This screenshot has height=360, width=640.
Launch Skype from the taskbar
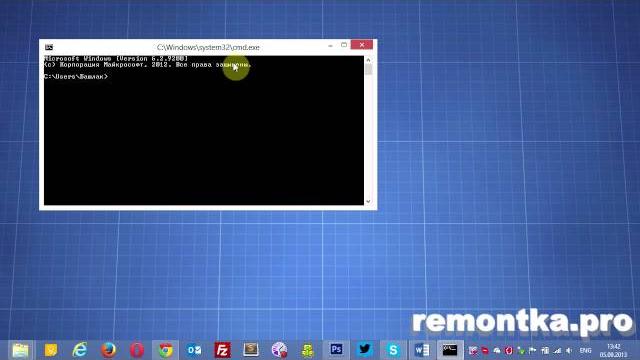[x=393, y=350]
